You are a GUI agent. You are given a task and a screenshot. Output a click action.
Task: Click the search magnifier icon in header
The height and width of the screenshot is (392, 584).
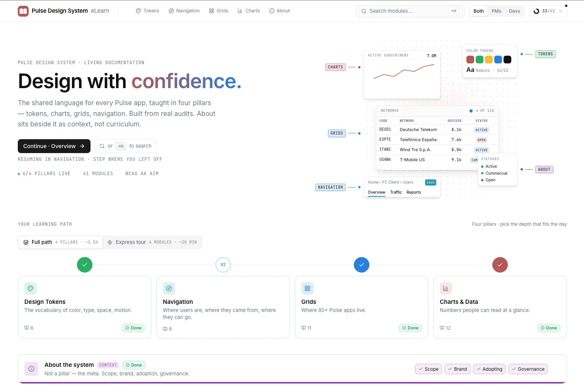[364, 11]
